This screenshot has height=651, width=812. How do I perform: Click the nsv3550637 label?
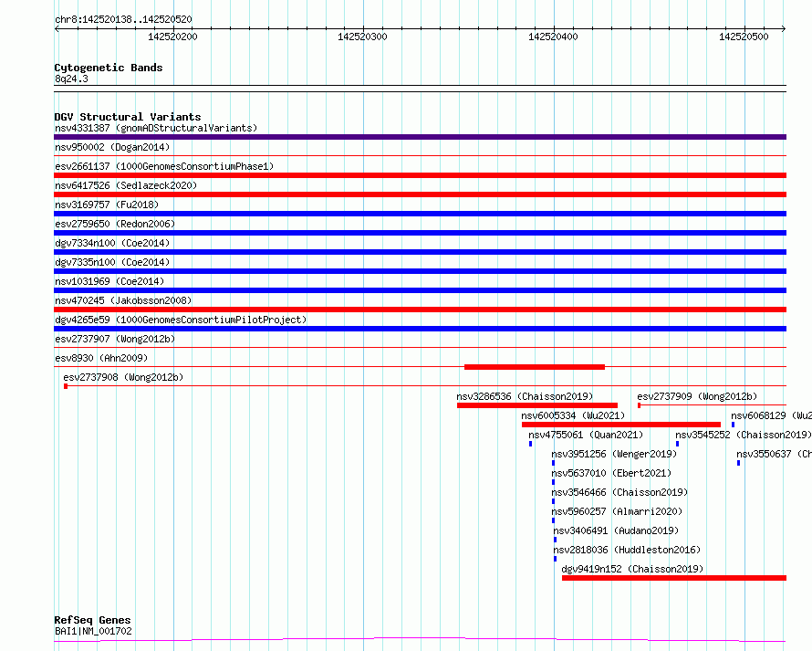774,454
